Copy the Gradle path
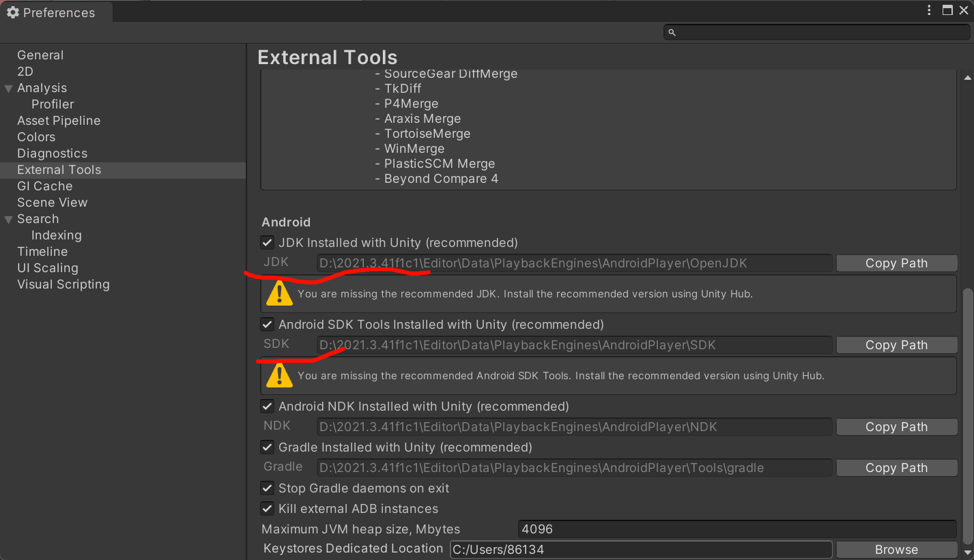974x560 pixels. (896, 468)
